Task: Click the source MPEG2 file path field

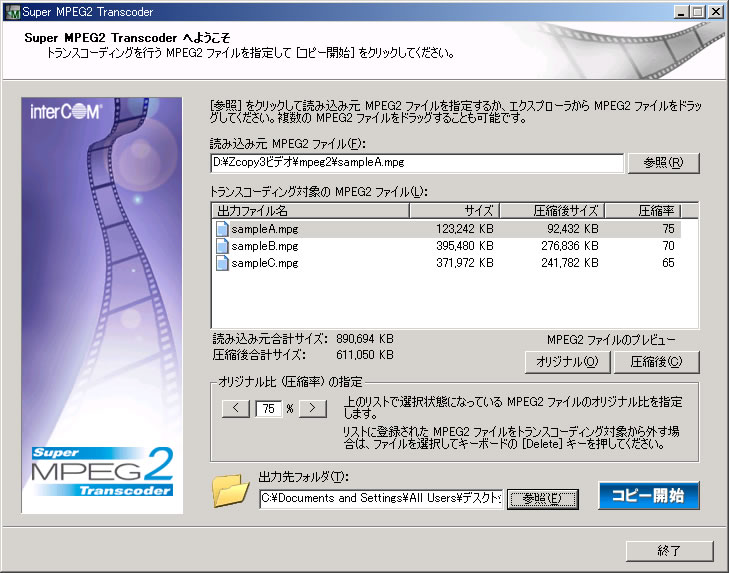Action: tap(417, 163)
